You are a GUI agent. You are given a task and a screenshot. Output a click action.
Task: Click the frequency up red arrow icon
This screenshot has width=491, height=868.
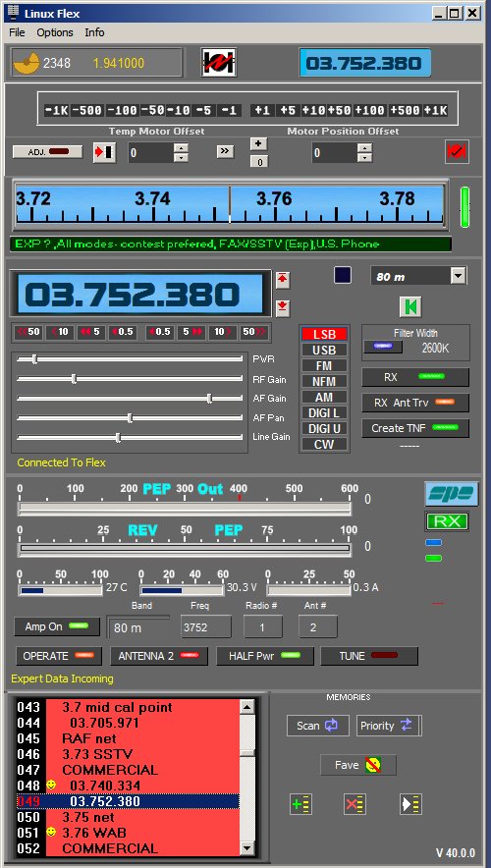(283, 280)
